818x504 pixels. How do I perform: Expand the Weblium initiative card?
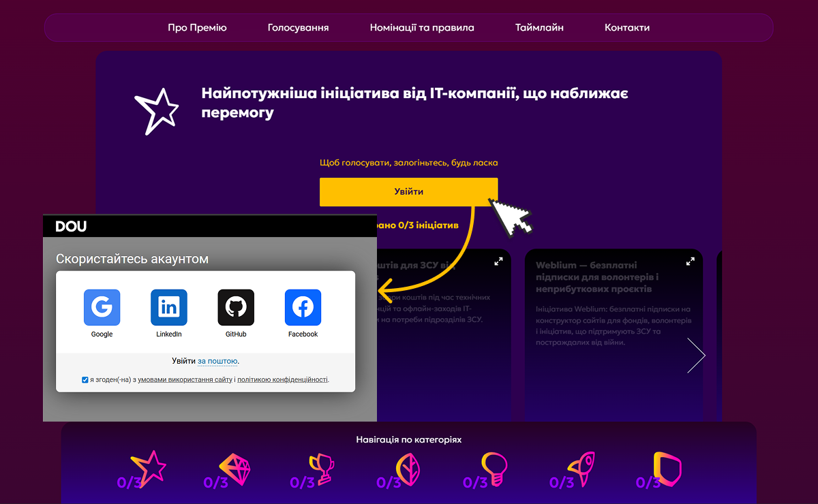690,261
